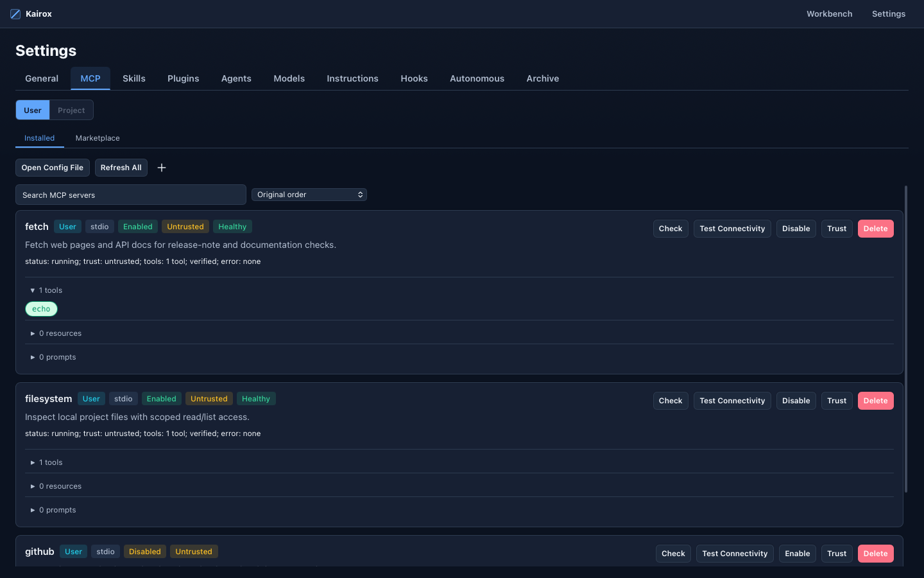Viewport: 924px width, 578px height.
Task: Test Connectivity for github server
Action: click(735, 554)
